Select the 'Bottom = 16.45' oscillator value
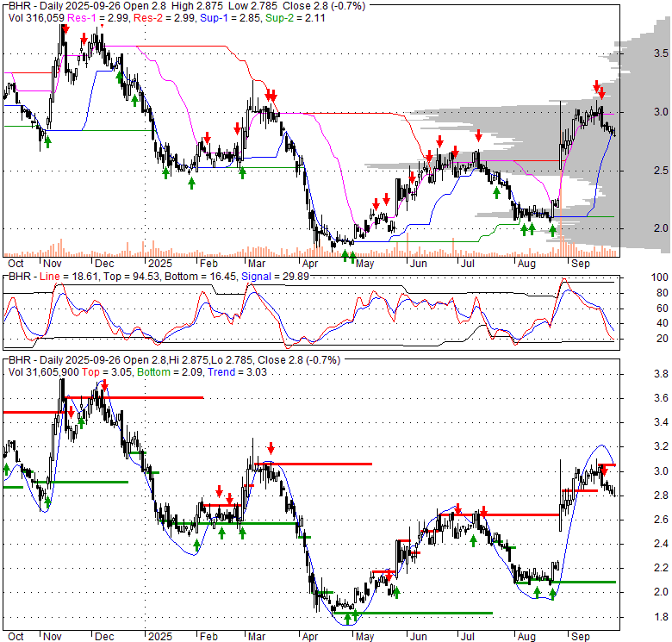 (x=200, y=277)
